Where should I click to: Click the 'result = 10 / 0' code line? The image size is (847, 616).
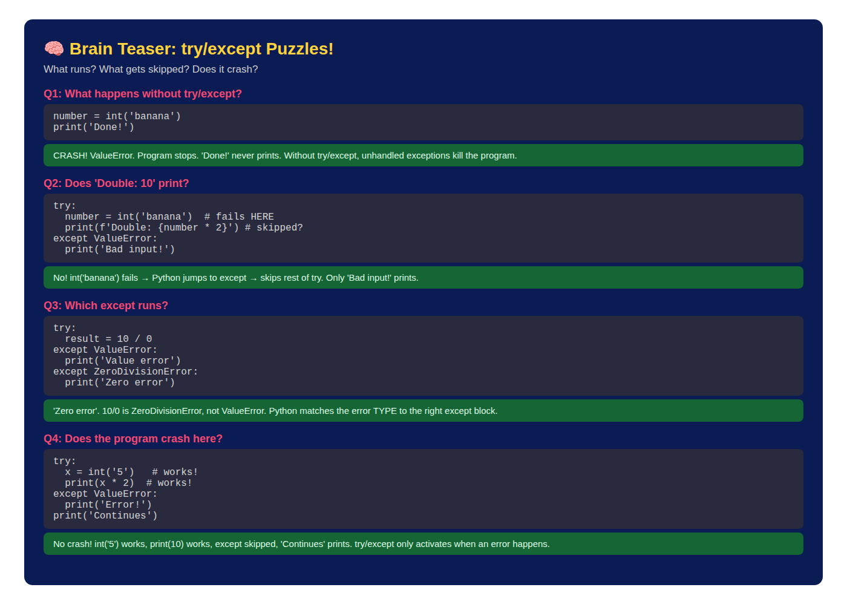(108, 339)
